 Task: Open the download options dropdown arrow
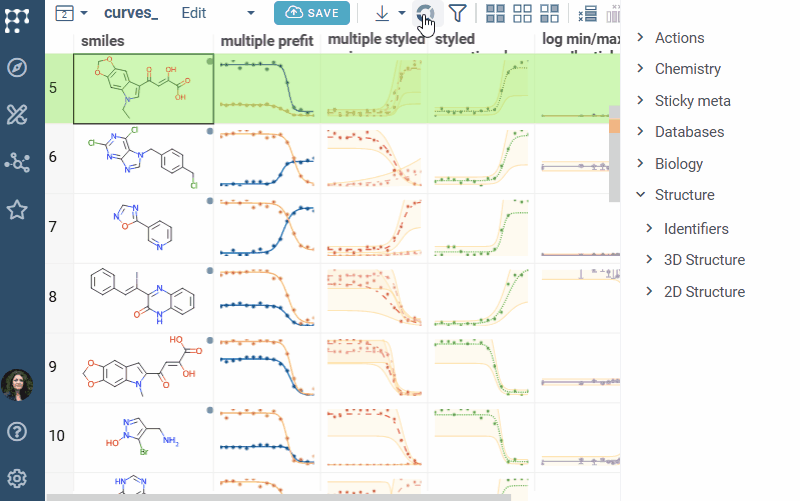click(402, 13)
